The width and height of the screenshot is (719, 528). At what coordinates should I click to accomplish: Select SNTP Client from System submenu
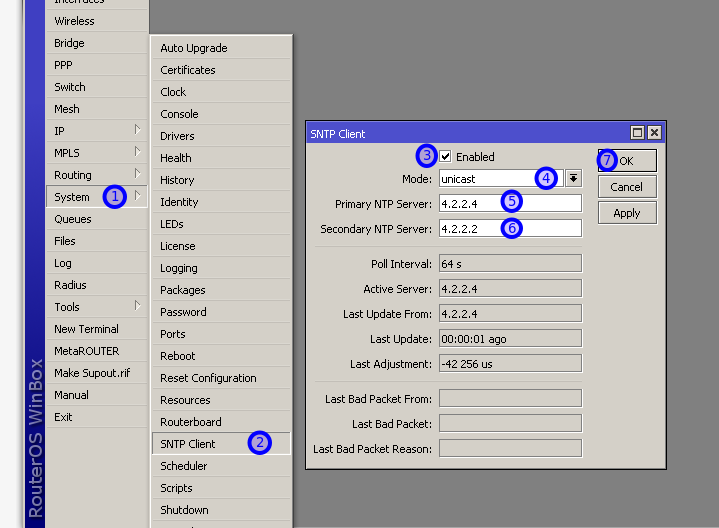pyautogui.click(x=188, y=444)
